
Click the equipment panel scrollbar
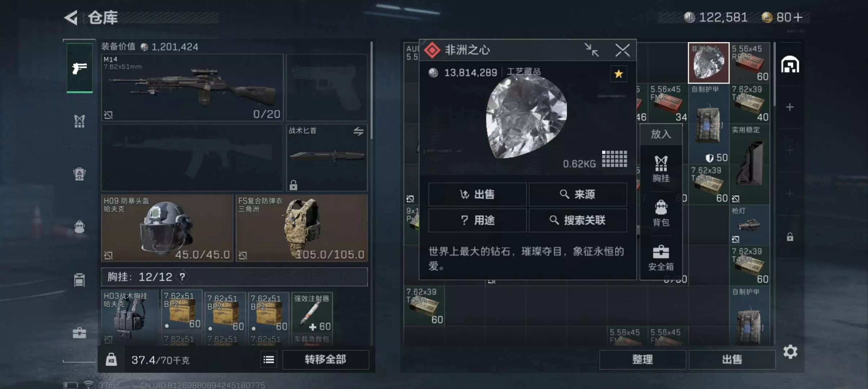coord(371,91)
